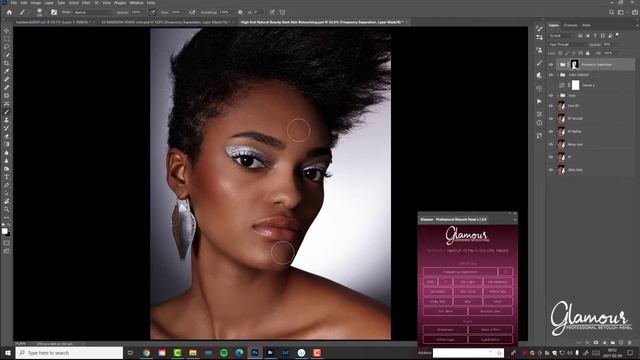
Task: Open the brush settings panel icon
Action: coord(54,12)
